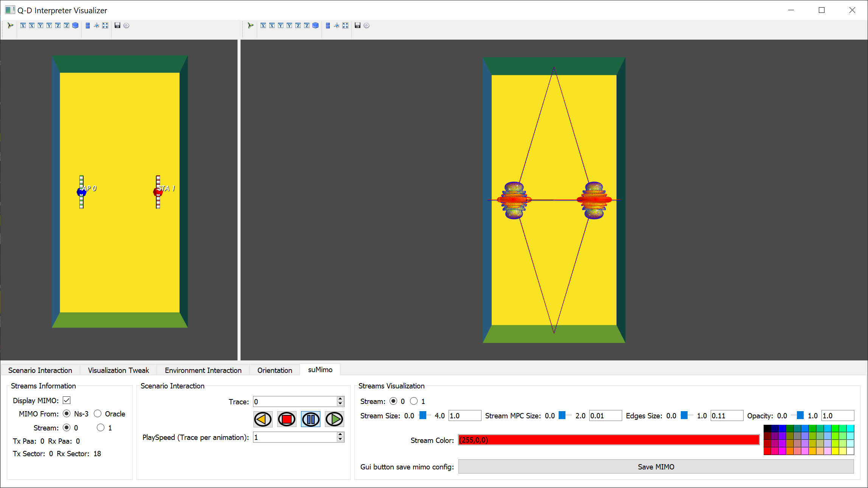Click the isometric view cube icon in left toolbar
The height and width of the screenshot is (488, 868).
(75, 25)
